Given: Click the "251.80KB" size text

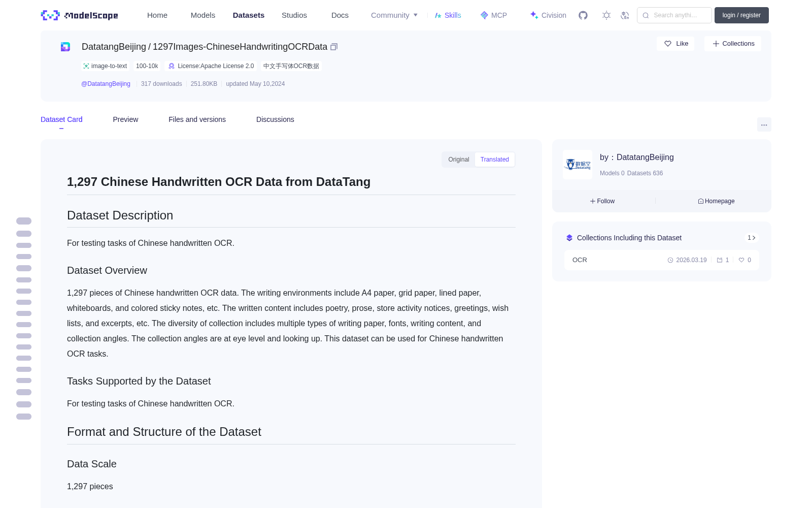Looking at the screenshot, I should coord(204,84).
